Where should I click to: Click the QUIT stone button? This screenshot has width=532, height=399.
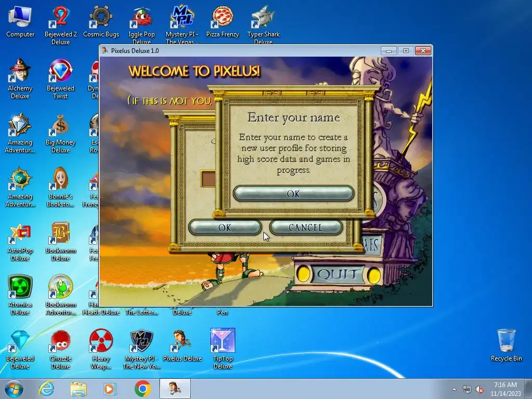[338, 274]
